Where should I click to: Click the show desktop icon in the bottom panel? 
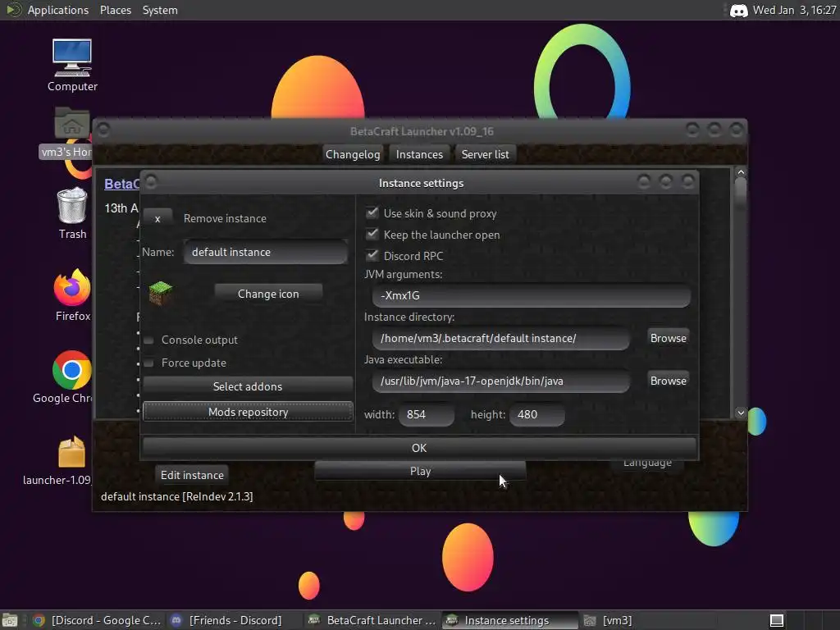pos(9,620)
